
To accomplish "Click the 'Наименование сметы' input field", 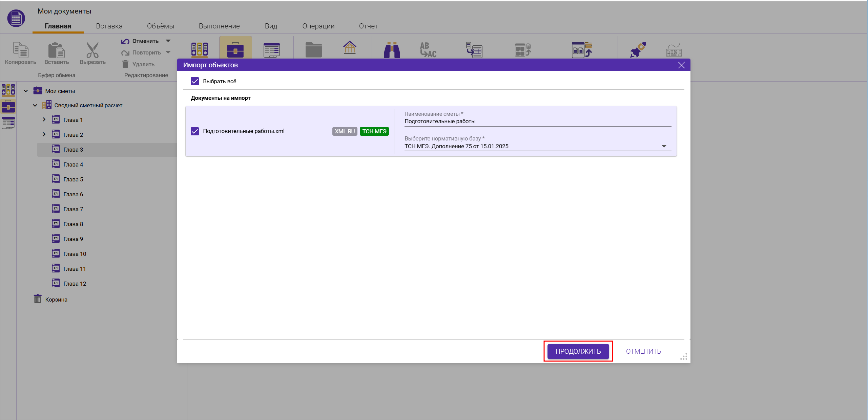I will 537,121.
